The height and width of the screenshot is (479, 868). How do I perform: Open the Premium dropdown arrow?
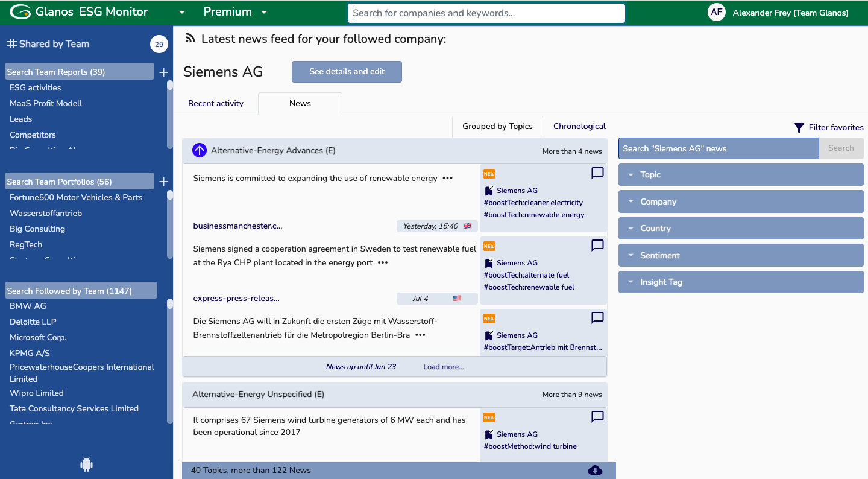click(263, 13)
